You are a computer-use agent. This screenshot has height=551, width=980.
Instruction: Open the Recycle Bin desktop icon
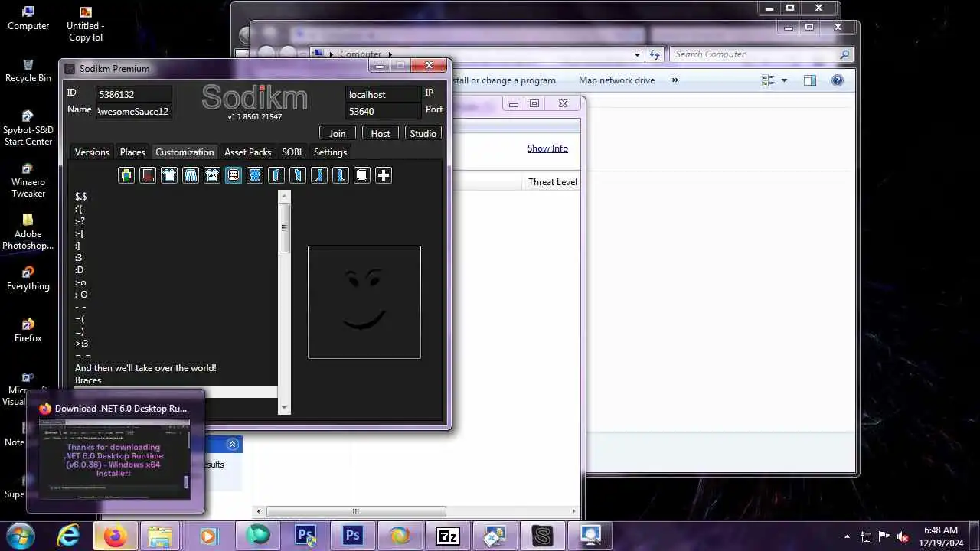[x=28, y=70]
